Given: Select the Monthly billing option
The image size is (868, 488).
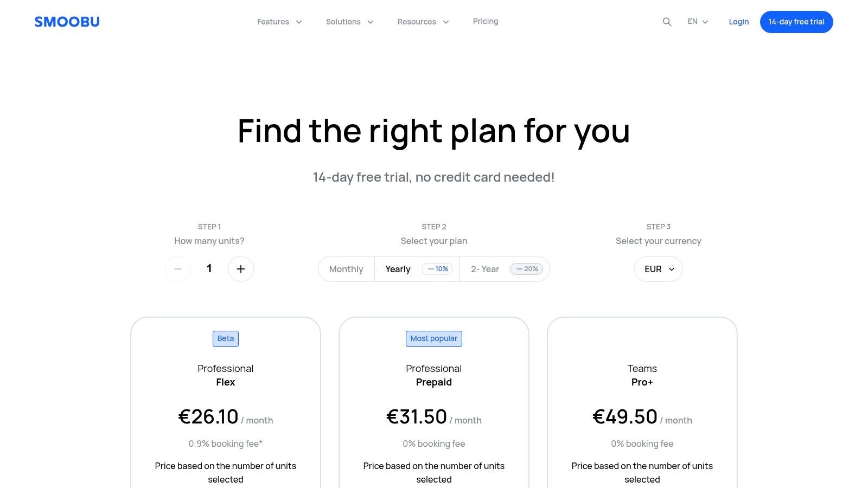Looking at the screenshot, I should point(346,269).
